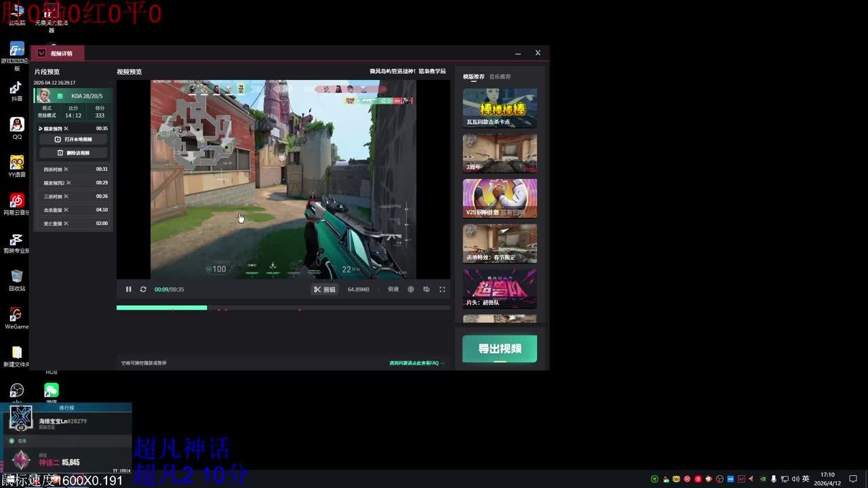Choose the 片头：超兽队 template thumbnail

click(x=500, y=289)
